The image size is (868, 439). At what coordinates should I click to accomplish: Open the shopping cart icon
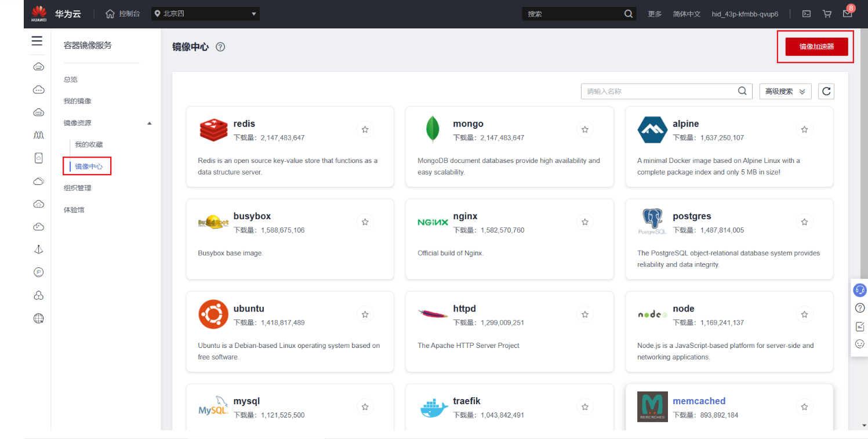(x=827, y=14)
